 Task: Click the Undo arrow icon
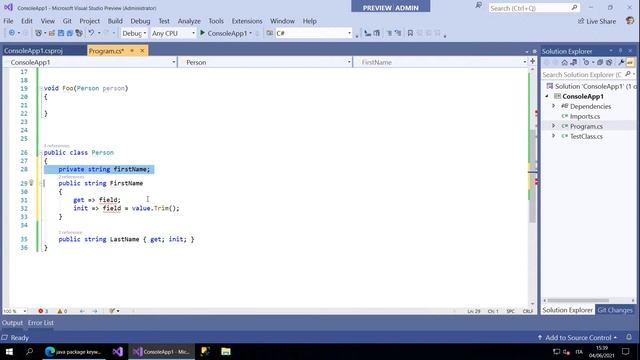pyautogui.click(x=91, y=33)
